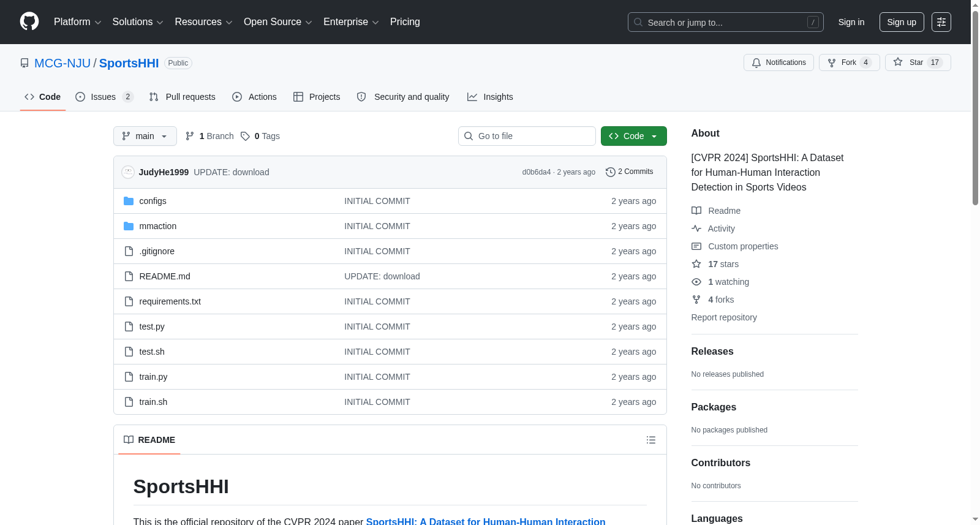Open the main branch selector dropdown
The width and height of the screenshot is (980, 525).
tap(145, 136)
